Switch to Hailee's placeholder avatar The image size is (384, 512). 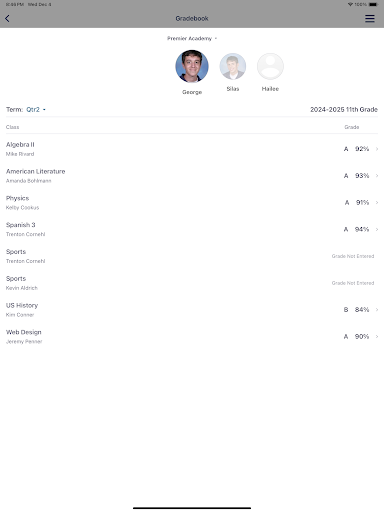tap(270, 66)
